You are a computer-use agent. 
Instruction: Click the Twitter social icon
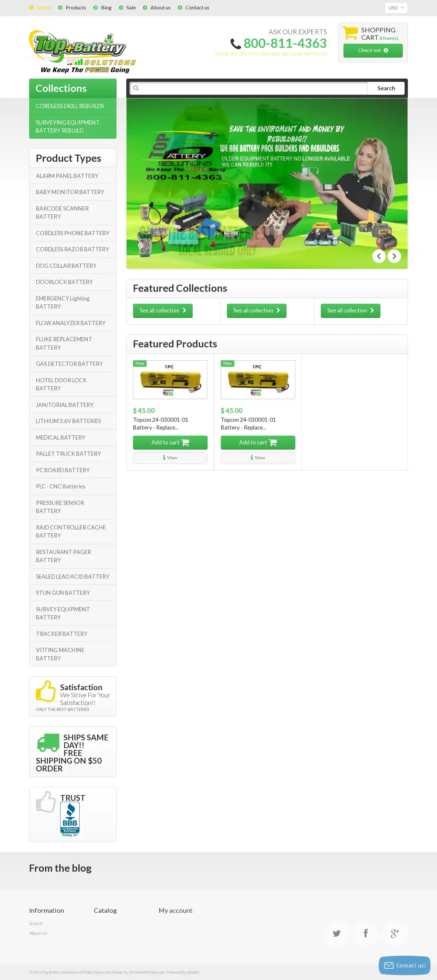pyautogui.click(x=337, y=933)
